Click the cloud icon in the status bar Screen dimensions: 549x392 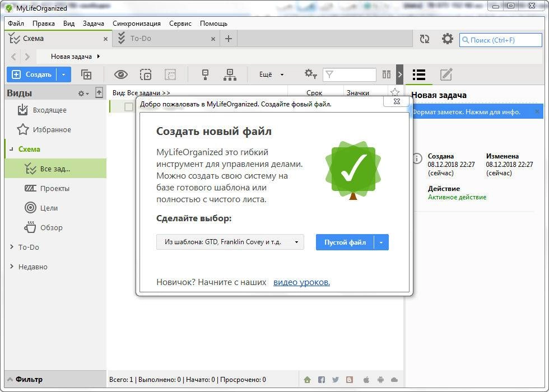point(394,380)
